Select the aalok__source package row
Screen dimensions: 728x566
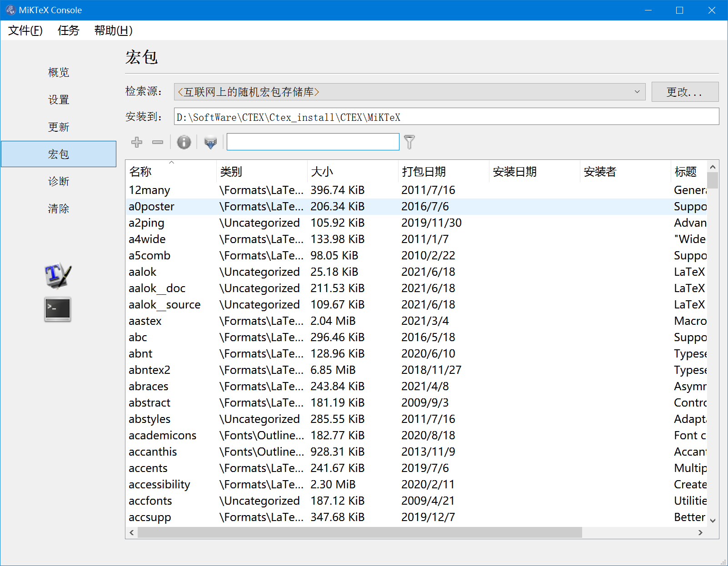point(416,304)
